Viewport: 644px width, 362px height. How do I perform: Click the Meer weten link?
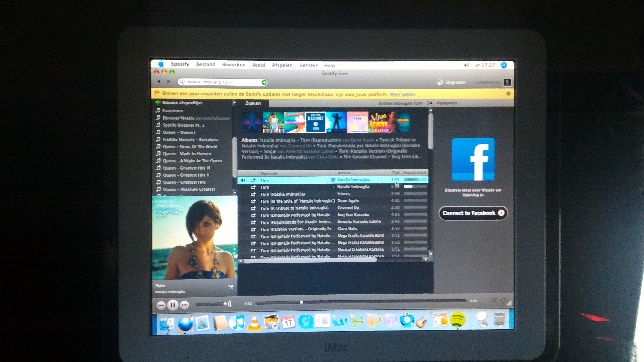pyautogui.click(x=402, y=94)
